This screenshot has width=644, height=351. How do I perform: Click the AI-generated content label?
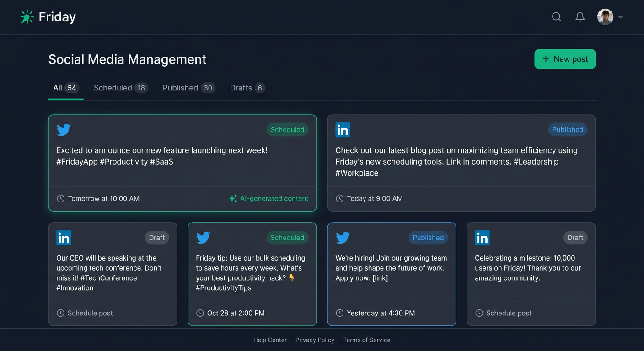[274, 198]
